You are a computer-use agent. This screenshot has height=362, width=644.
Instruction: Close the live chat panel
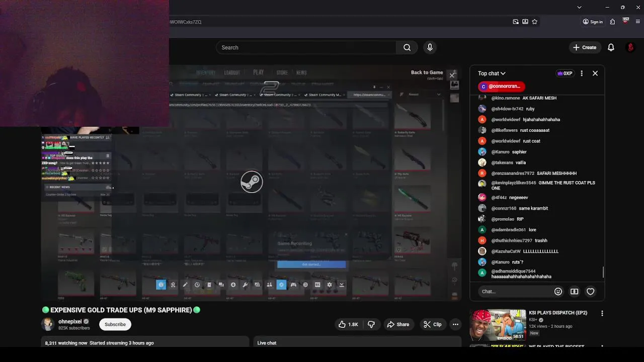595,73
